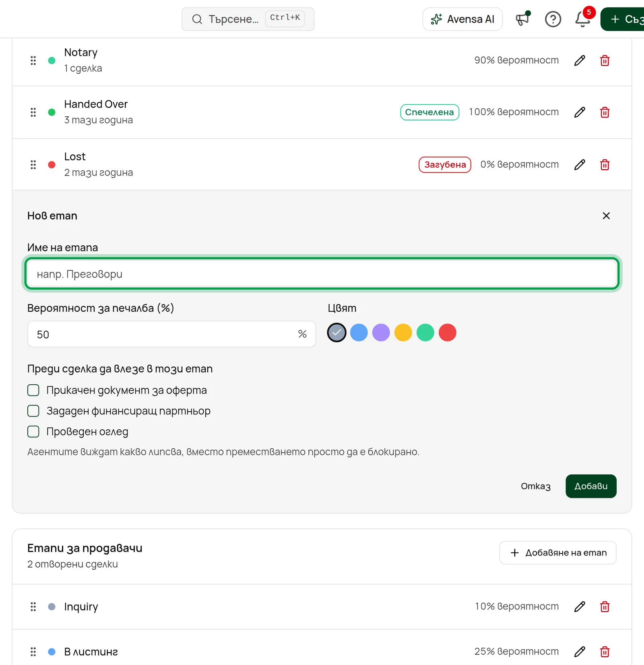Delete the Lost stage

pos(605,164)
